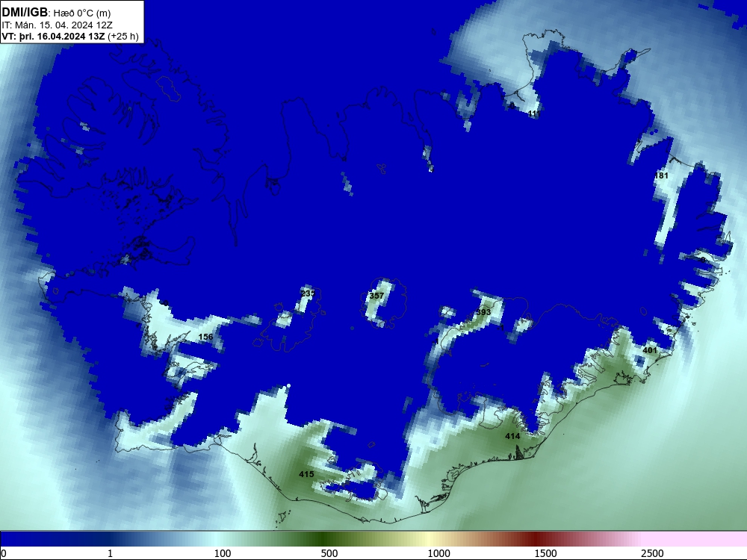Click the color scale tick label 100
Viewport: 747px width, 560px height.
click(x=223, y=553)
